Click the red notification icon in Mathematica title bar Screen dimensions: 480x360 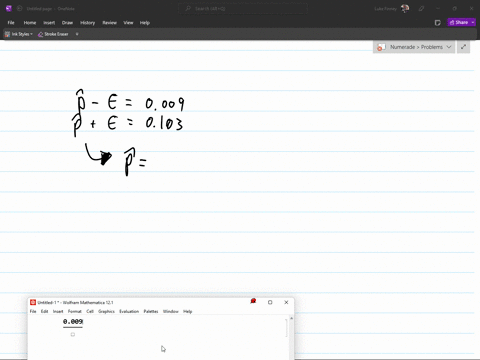(x=253, y=301)
